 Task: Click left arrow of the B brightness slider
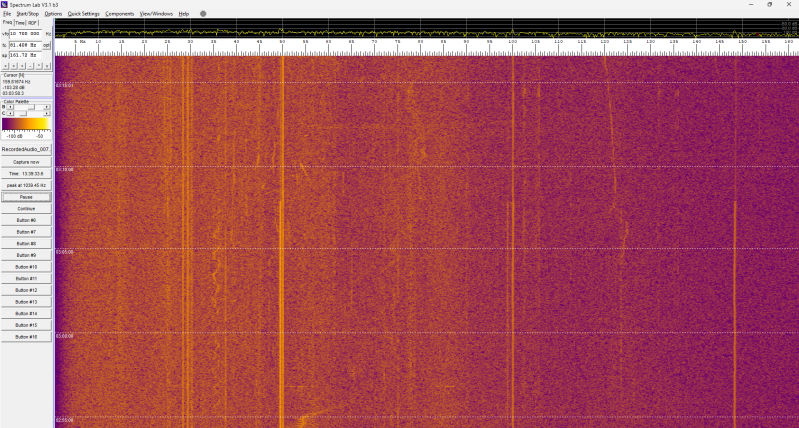(10, 107)
